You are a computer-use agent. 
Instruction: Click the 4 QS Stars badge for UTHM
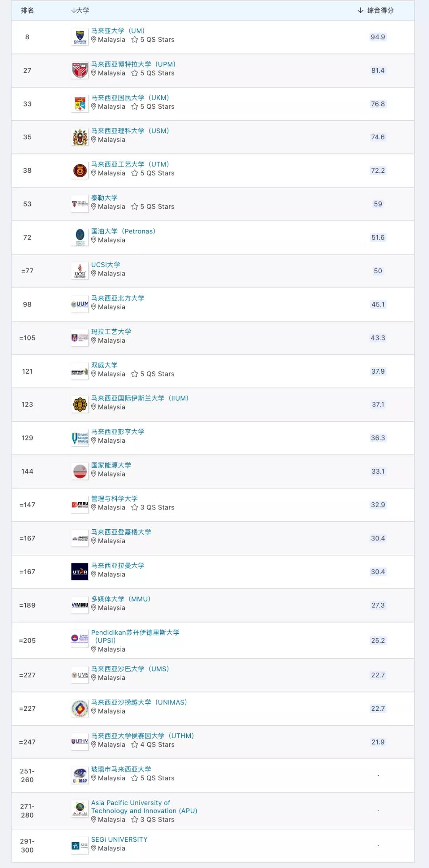tap(153, 745)
